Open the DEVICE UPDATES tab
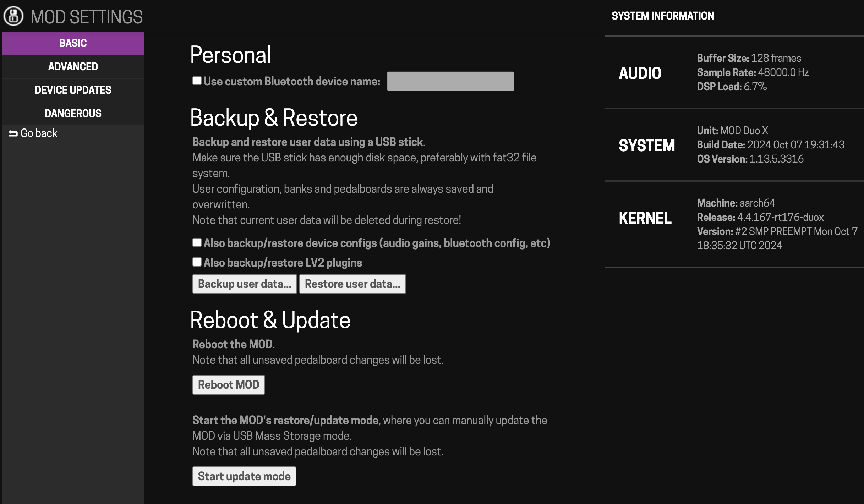The height and width of the screenshot is (504, 864). [x=73, y=90]
